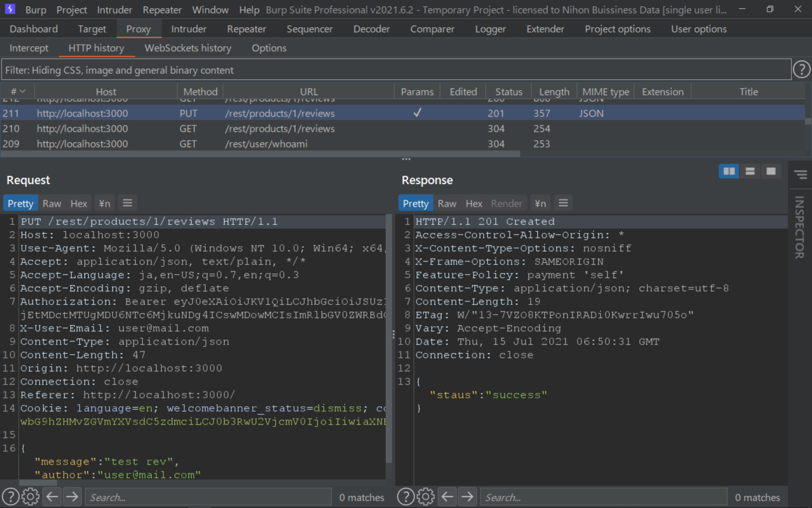Open the Intercept sub-tab

pyautogui.click(x=29, y=48)
